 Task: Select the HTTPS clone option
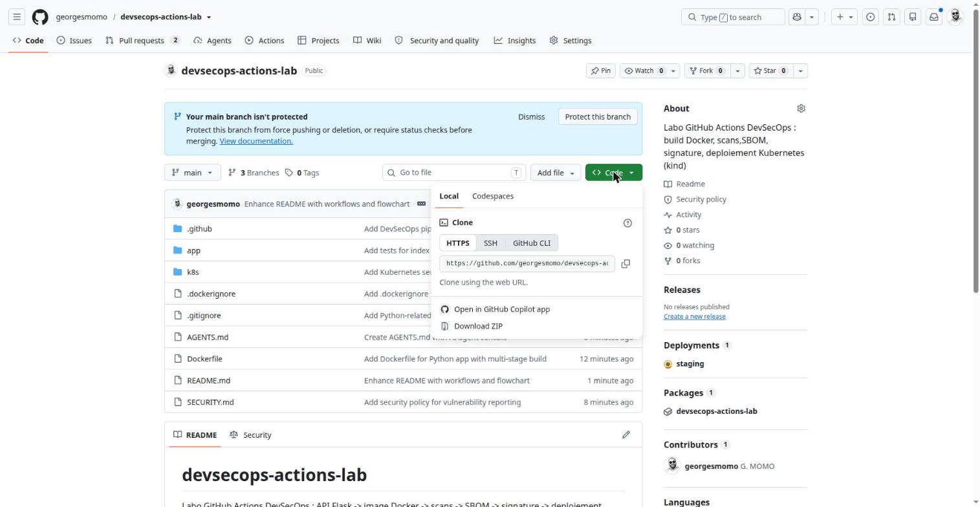click(458, 243)
